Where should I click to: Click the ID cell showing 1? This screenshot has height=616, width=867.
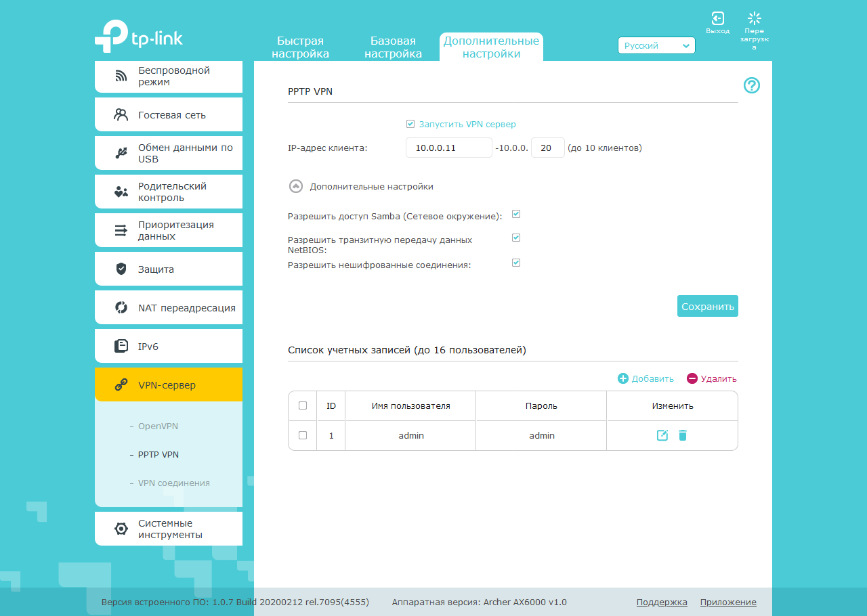(x=331, y=435)
